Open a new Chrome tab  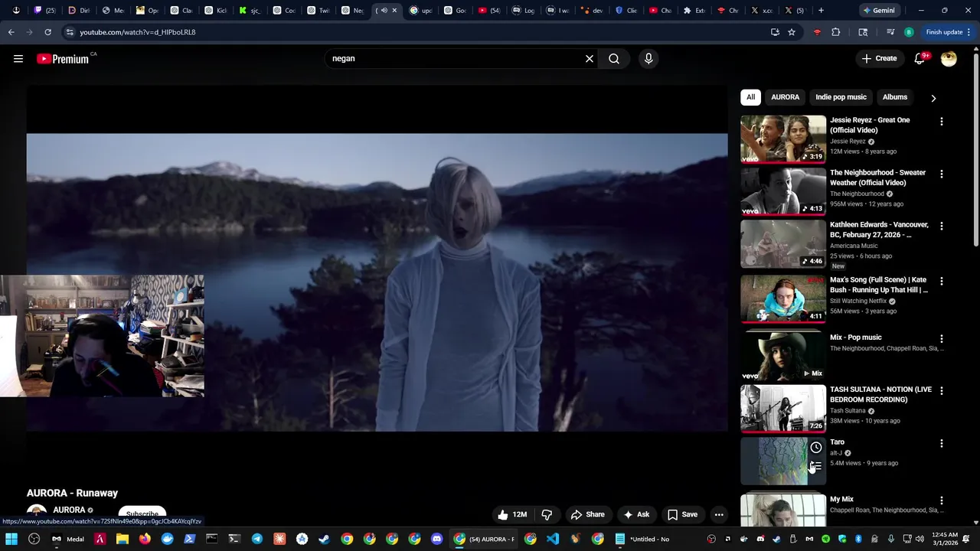(x=822, y=11)
